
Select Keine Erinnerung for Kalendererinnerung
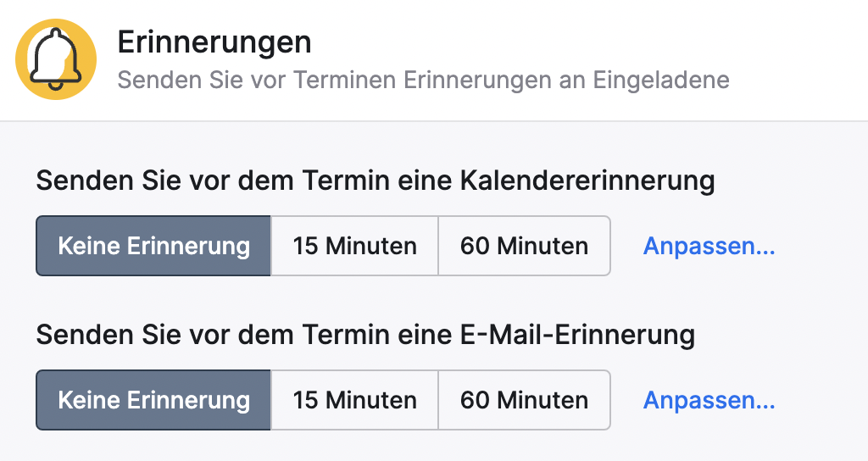coord(153,246)
